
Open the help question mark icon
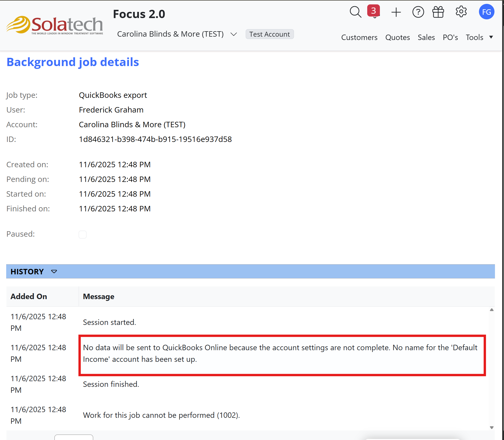[x=418, y=12]
